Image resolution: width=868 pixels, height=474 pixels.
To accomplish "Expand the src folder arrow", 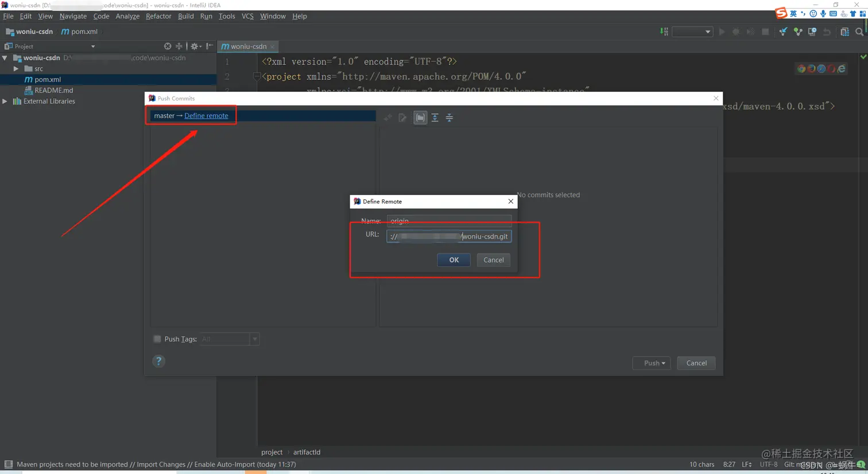I will (16, 69).
